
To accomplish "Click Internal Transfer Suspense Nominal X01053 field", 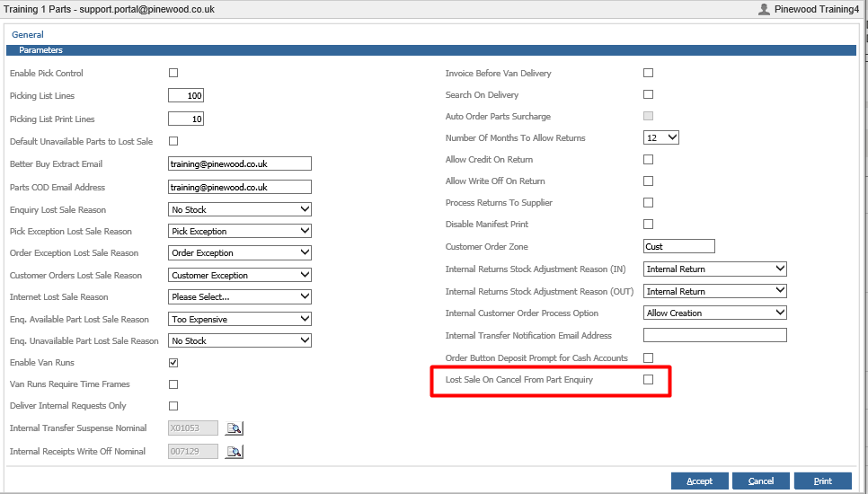I will (x=193, y=428).
